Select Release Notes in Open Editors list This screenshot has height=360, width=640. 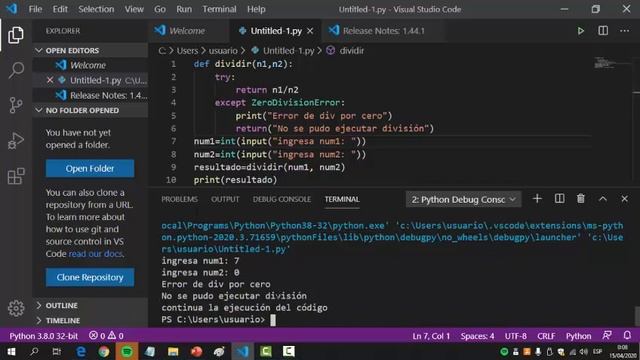[x=90, y=96]
